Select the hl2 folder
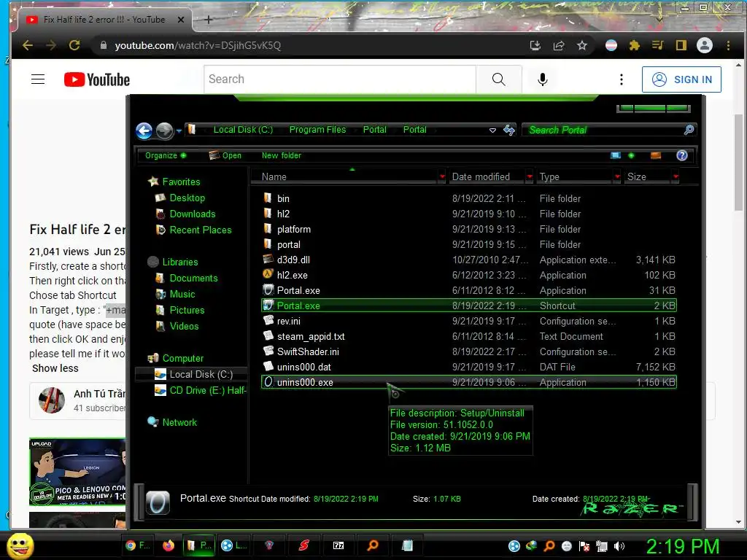 pyautogui.click(x=283, y=214)
